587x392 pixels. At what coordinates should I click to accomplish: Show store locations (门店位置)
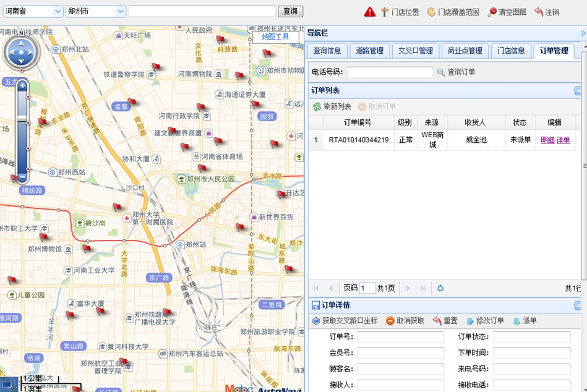pos(400,12)
